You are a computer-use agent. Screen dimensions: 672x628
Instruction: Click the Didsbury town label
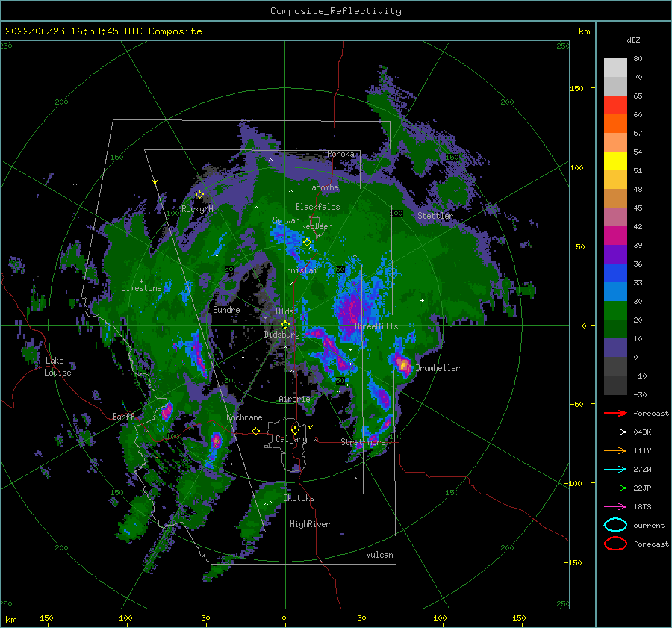point(281,335)
